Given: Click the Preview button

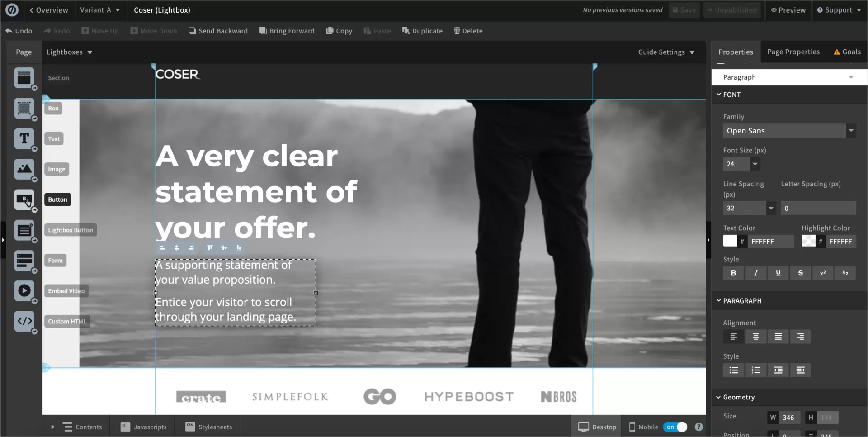Looking at the screenshot, I should coord(788,10).
